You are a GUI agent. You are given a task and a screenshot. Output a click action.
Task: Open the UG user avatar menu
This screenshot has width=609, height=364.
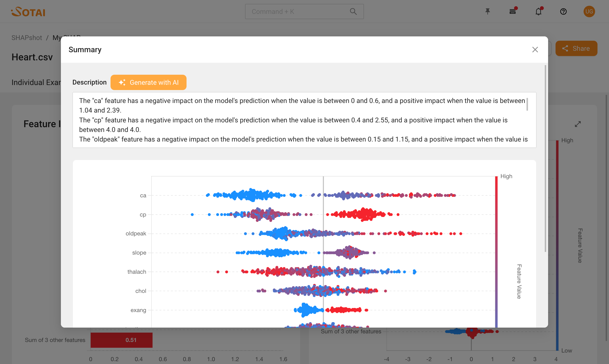[x=589, y=11]
